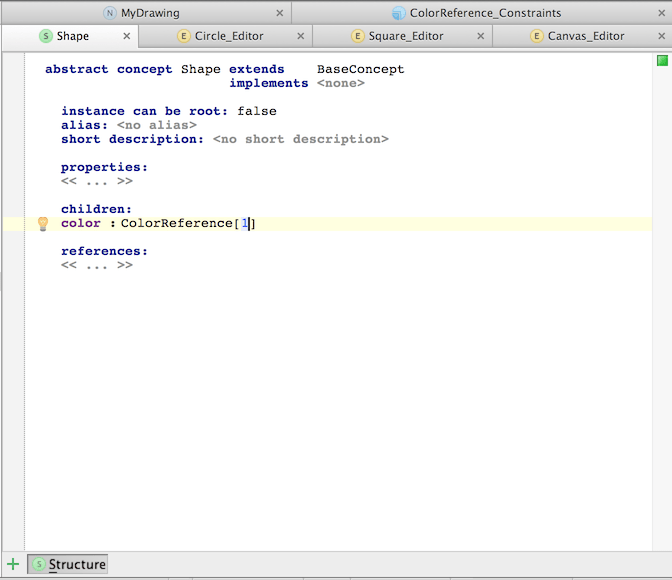This screenshot has height=580, width=672.
Task: Close the Square_Editor tab
Action: point(481,36)
